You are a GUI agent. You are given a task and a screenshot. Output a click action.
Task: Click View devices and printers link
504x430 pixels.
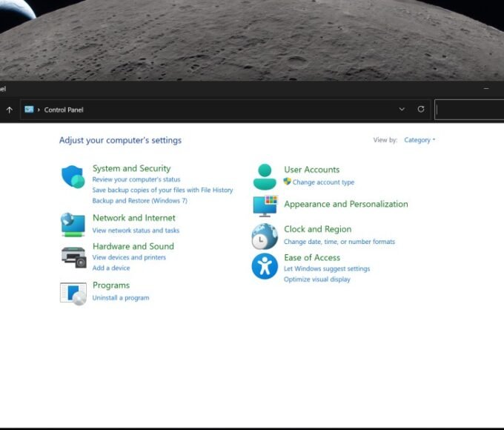coord(129,257)
